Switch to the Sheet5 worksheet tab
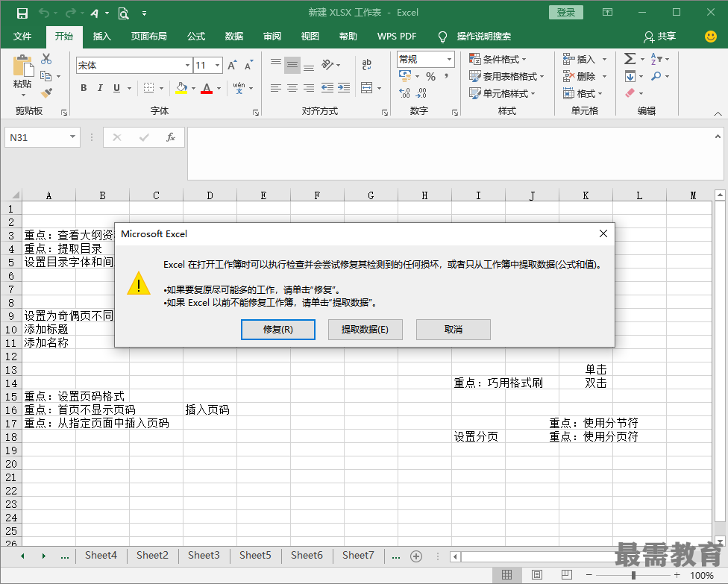This screenshot has height=584, width=728. 255,555
